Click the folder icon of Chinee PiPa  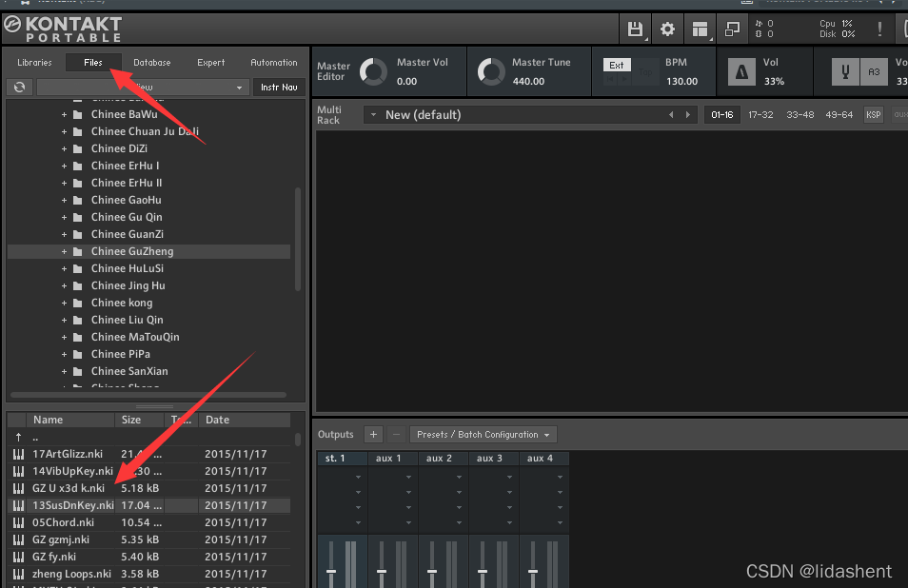(78, 354)
